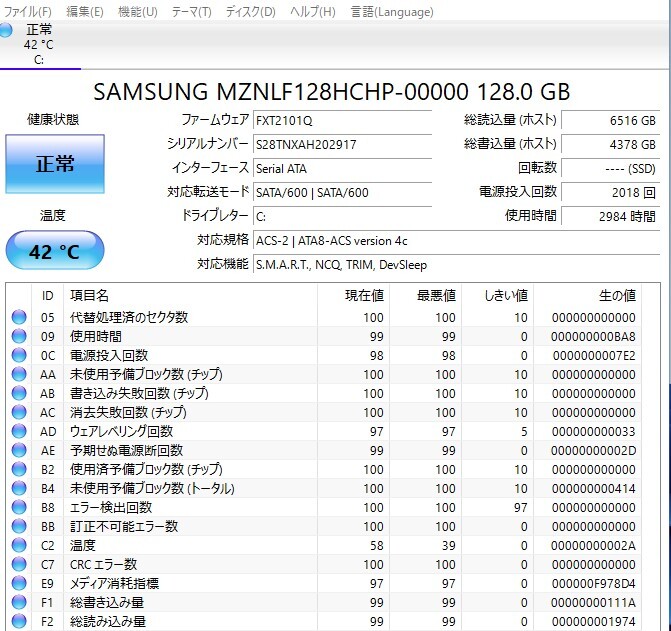Open the ディスク(D) menu
Screen dimensions: 671x631
click(x=250, y=12)
